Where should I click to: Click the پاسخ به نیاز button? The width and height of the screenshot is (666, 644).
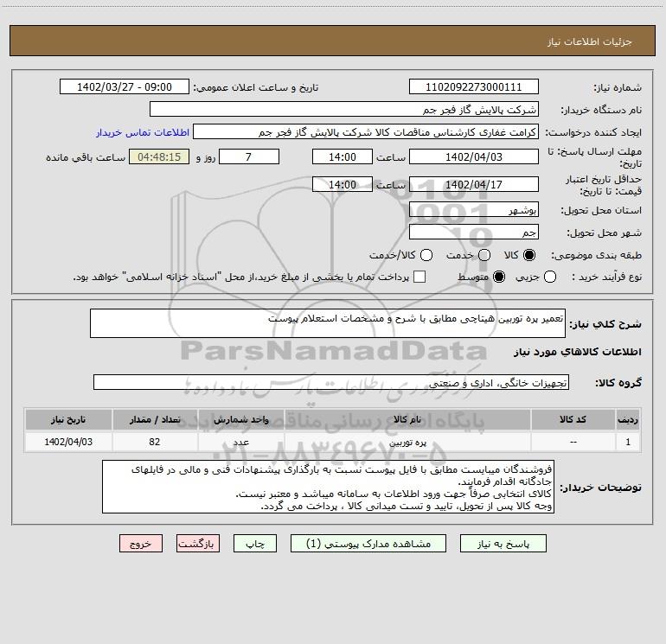pos(503,544)
